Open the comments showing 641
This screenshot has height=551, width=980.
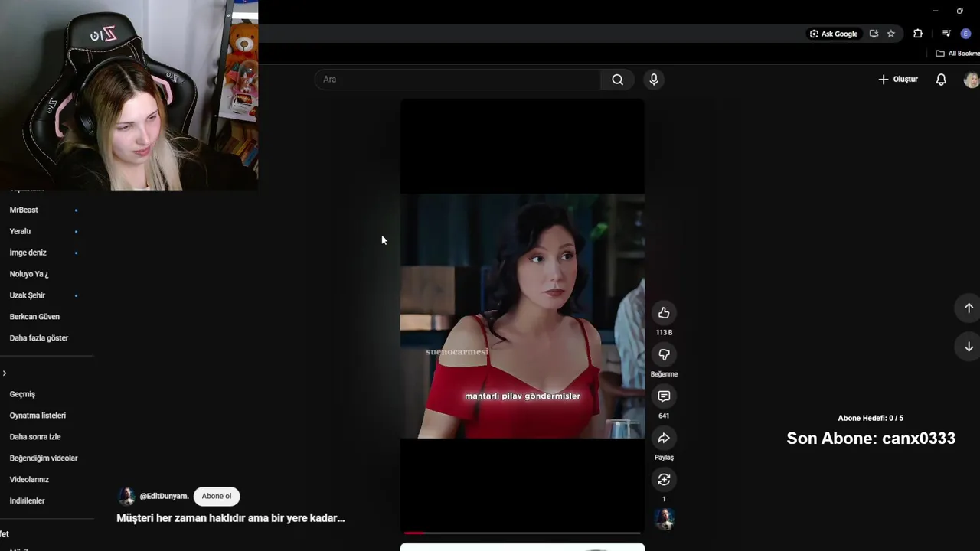pyautogui.click(x=664, y=396)
